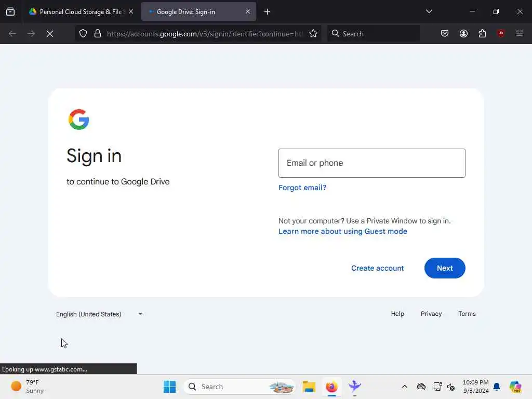Open the weather widget showing 79°F Sunny
The image size is (532, 399).
pyautogui.click(x=27, y=387)
